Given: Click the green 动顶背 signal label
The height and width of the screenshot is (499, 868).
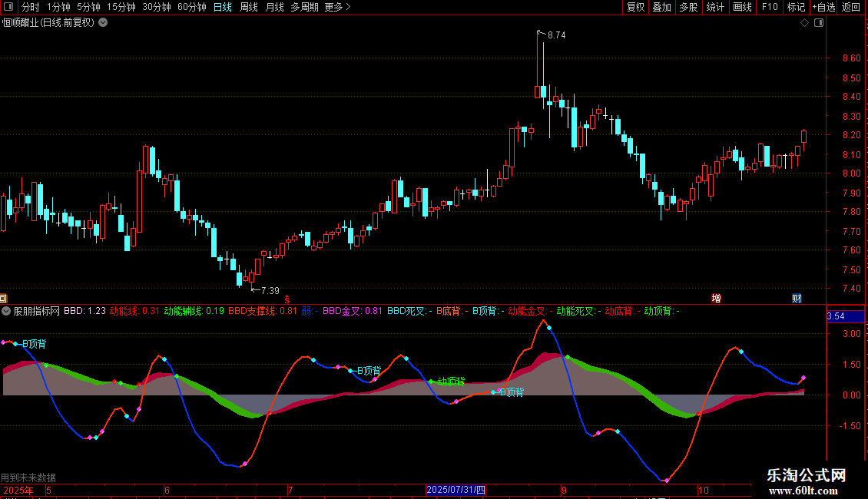Looking at the screenshot, I should click(x=451, y=382).
